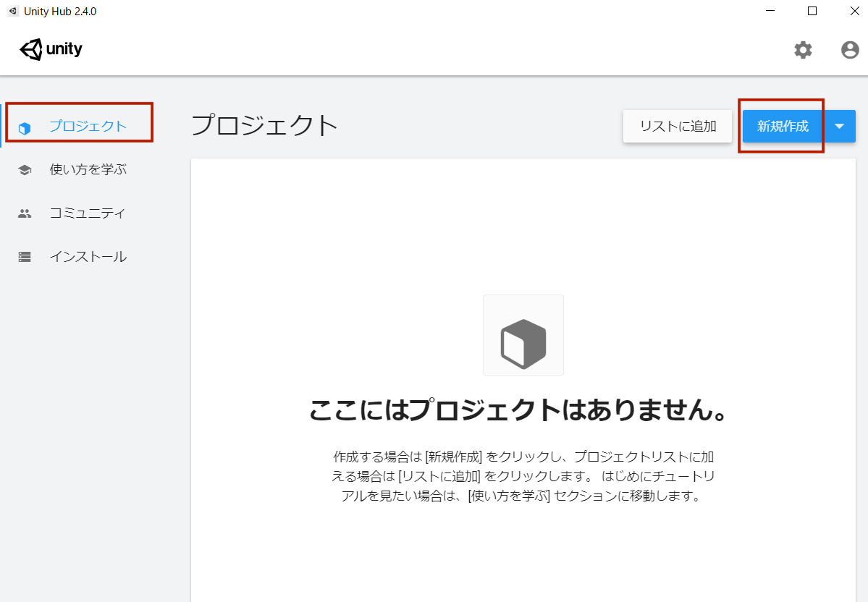Screen dimensions: 868x602
Task: Click the Unity logo in the header
Action: 50,48
